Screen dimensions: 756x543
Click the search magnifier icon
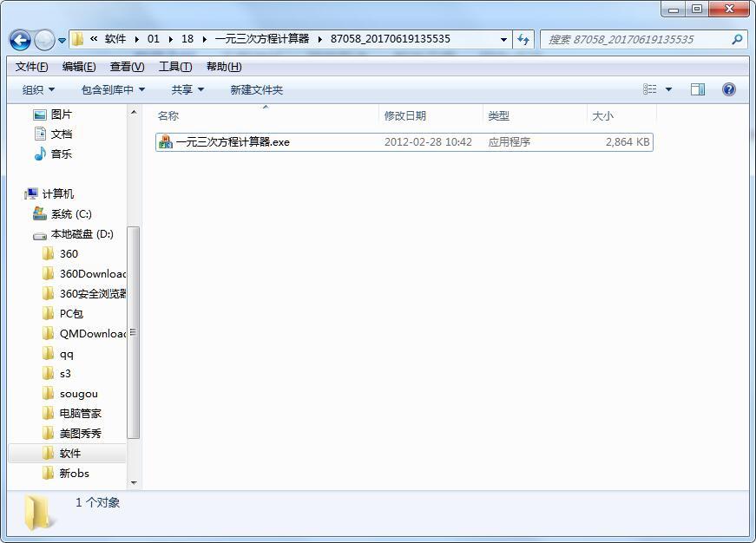click(x=737, y=39)
